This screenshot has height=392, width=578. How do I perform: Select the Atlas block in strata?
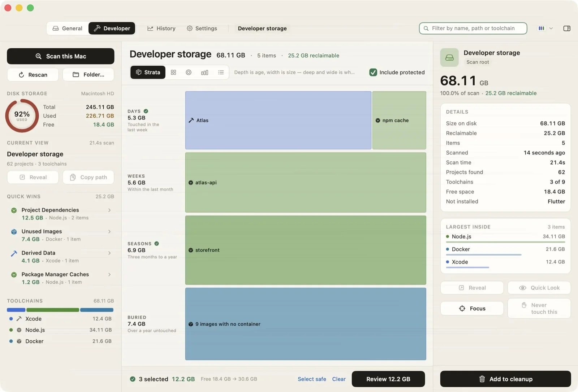[x=278, y=120]
